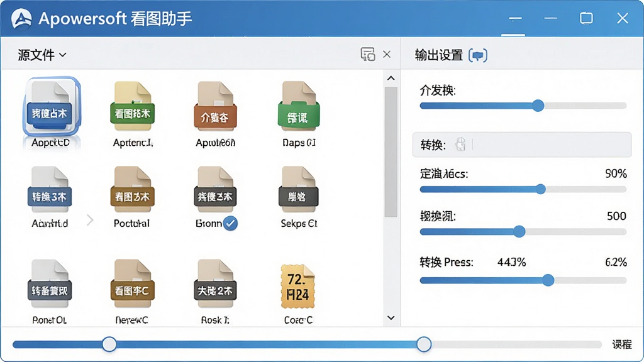Select the green folder file Daps
This screenshot has height=362, width=644.
(299, 113)
